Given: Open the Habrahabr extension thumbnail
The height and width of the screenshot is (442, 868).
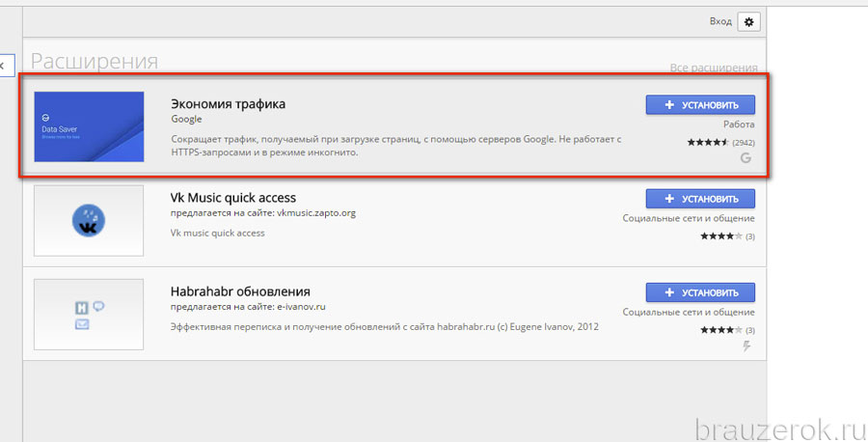Looking at the screenshot, I should (89, 315).
